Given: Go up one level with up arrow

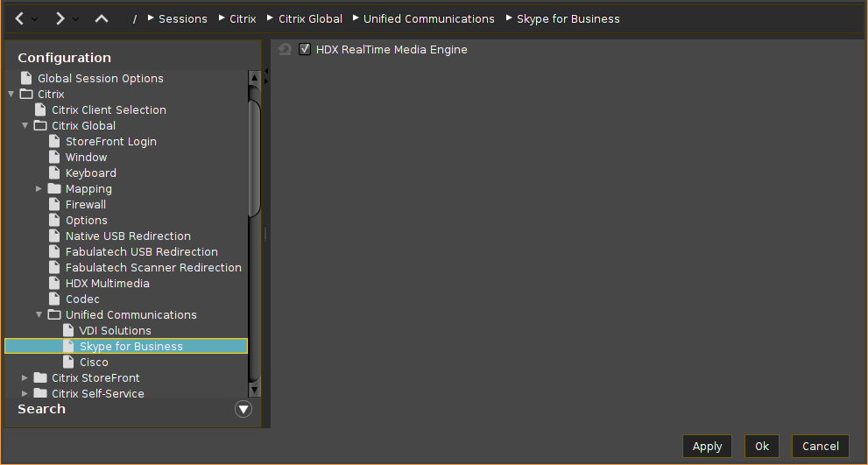Looking at the screenshot, I should [x=102, y=18].
